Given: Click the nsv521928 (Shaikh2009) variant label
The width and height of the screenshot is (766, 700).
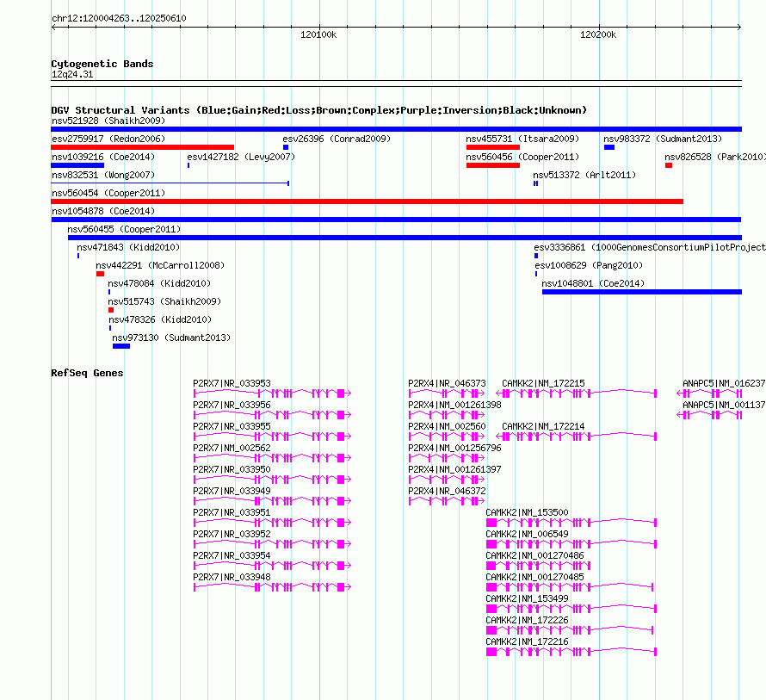Looking at the screenshot, I should tap(108, 121).
